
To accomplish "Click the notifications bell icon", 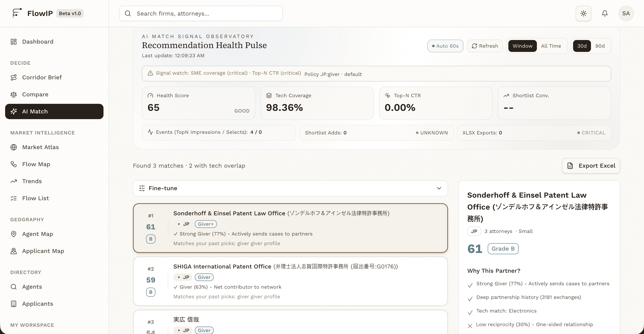I will (605, 13).
